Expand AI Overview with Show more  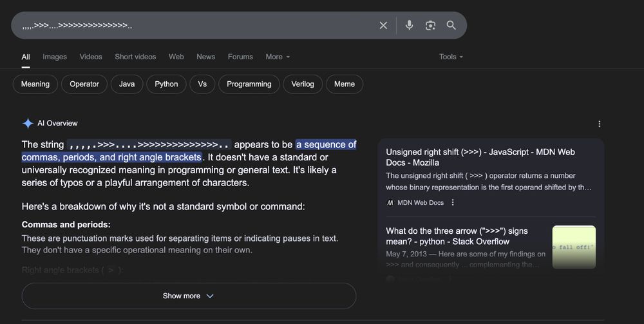[x=189, y=296]
